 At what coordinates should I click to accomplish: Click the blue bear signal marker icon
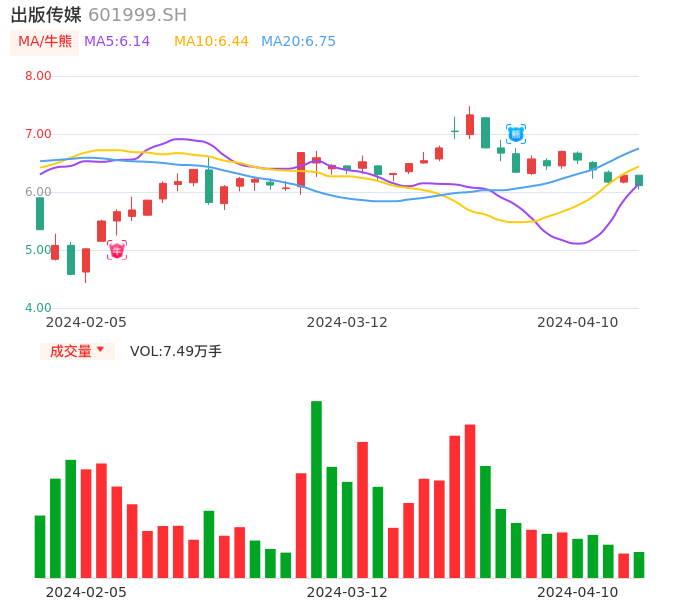coord(516,134)
